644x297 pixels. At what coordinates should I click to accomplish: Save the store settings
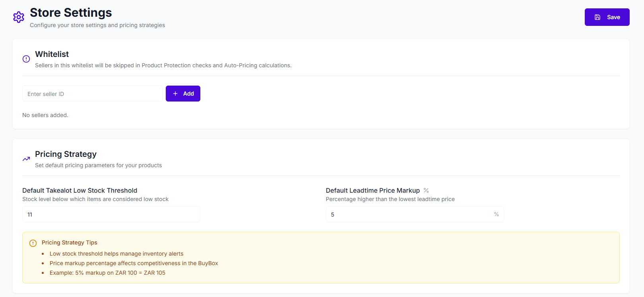pyautogui.click(x=607, y=17)
